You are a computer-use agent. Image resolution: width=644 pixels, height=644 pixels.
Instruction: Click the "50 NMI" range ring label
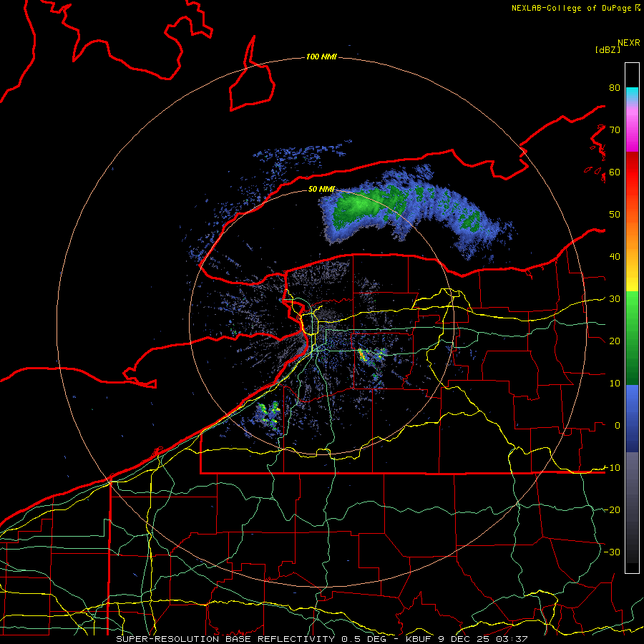point(321,189)
